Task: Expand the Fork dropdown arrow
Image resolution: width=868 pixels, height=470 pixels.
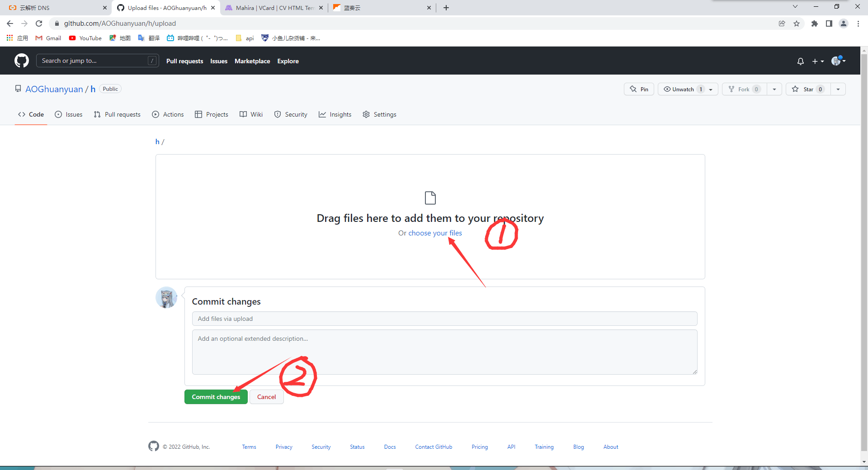Action: [x=775, y=89]
